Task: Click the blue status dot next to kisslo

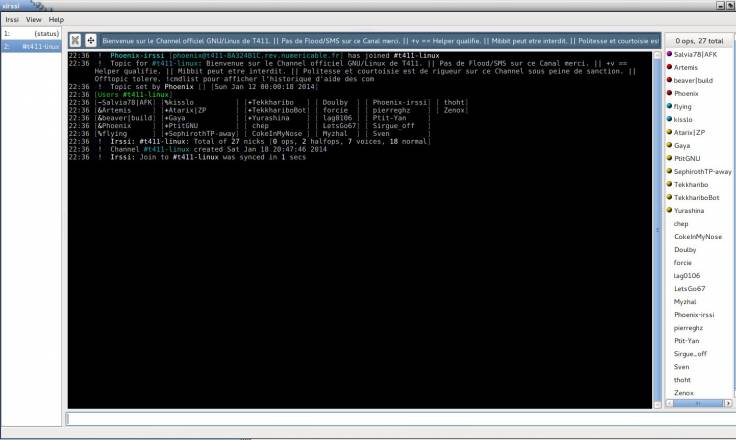Action: pos(668,119)
